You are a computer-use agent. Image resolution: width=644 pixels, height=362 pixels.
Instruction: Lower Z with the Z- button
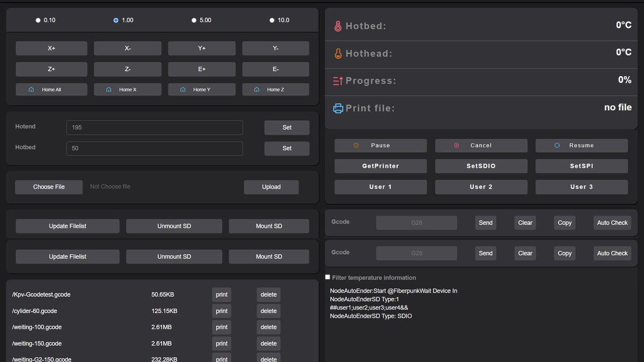coord(128,69)
